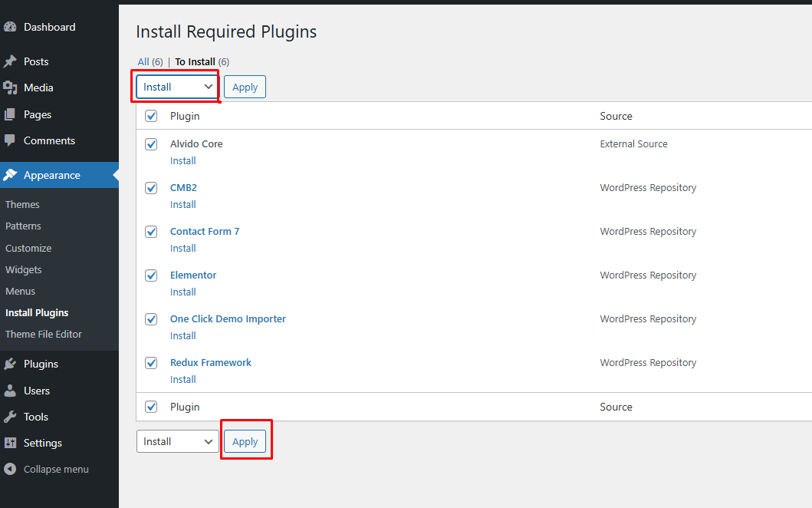Click the Appearance paintbrush icon
This screenshot has width=812, height=508.
coord(10,175)
